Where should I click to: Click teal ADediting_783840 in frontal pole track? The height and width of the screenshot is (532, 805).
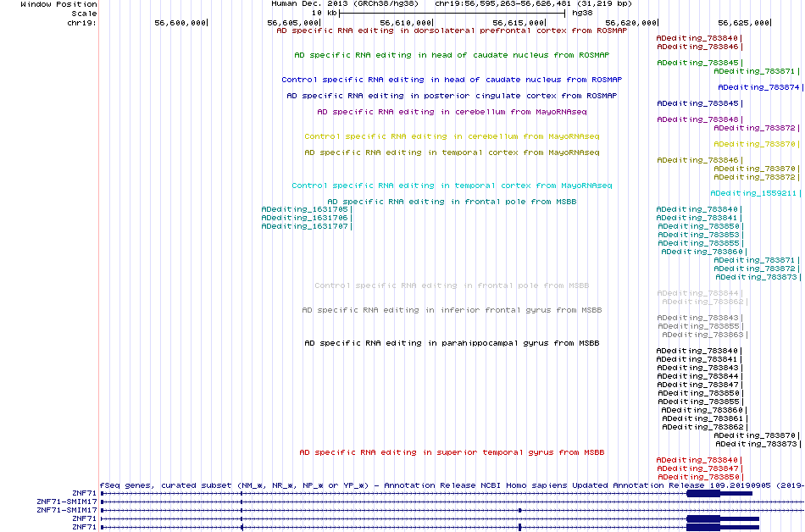tap(699, 209)
